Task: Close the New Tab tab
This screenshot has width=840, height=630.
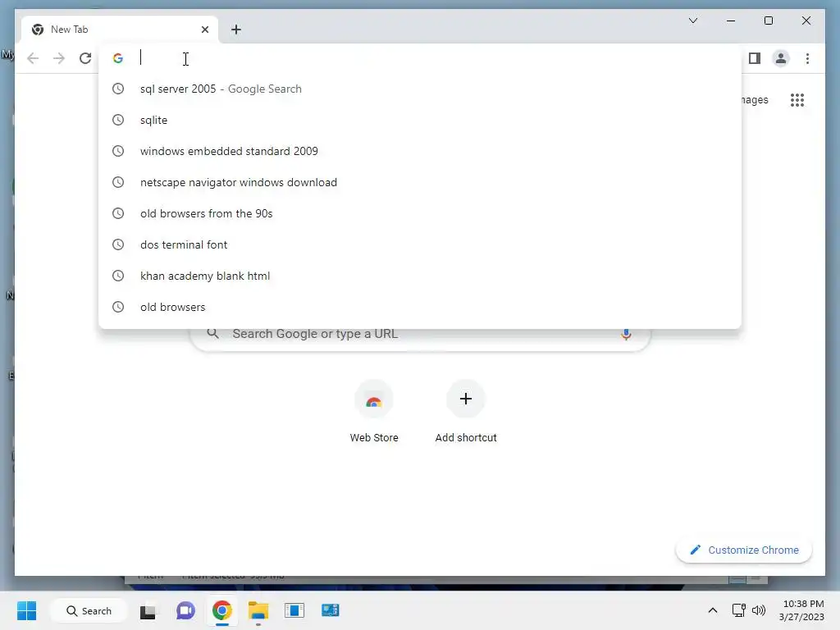Action: coord(204,30)
